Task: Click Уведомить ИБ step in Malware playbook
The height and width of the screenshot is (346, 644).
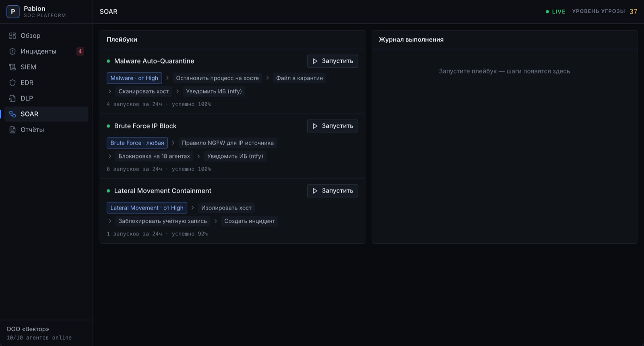Action: pos(214,91)
